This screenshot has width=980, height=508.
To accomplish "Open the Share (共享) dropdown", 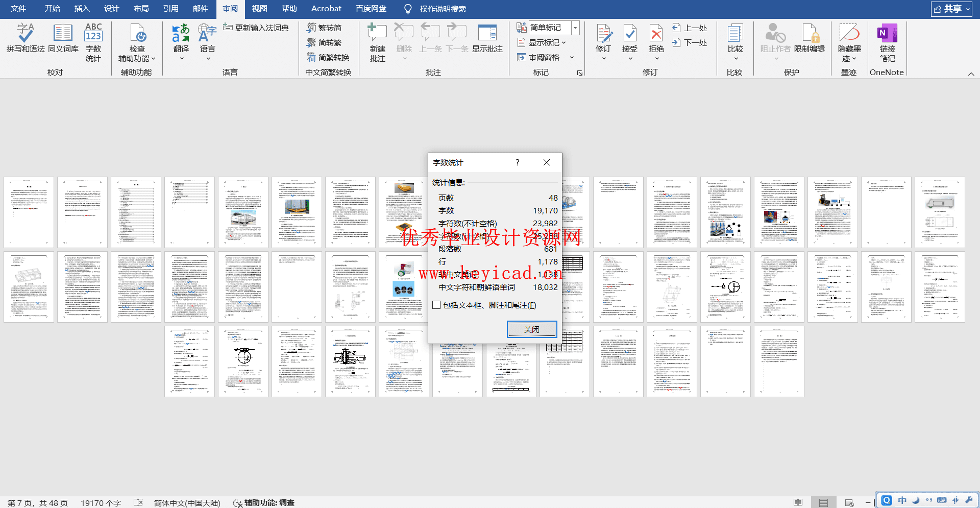I will pyautogui.click(x=951, y=9).
